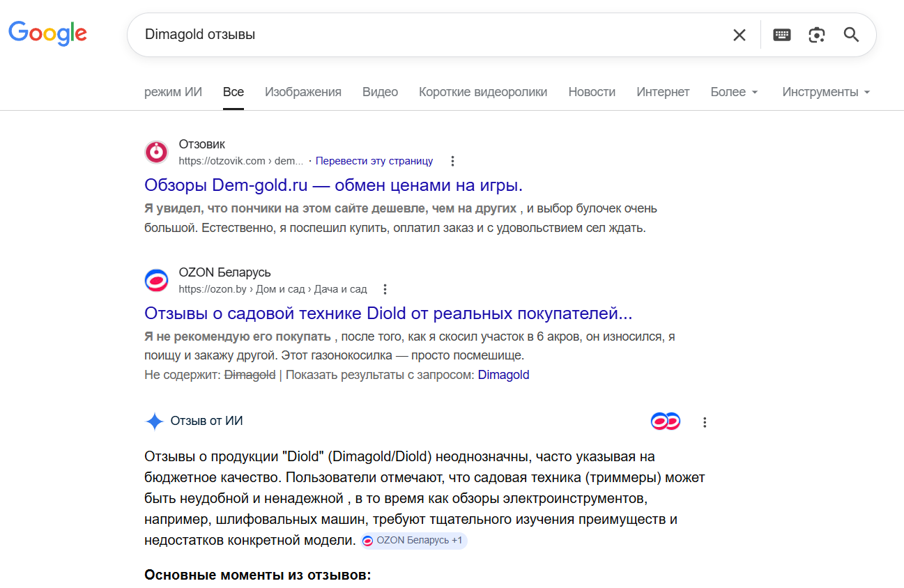This screenshot has height=588, width=904.
Task: Click the OZON Беларусь site favicon
Action: 156,280
